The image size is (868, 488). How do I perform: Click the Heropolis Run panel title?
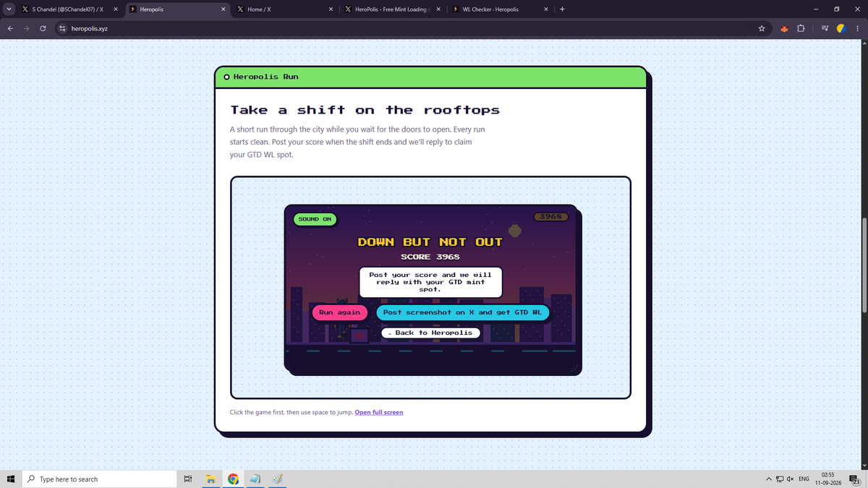coord(265,77)
